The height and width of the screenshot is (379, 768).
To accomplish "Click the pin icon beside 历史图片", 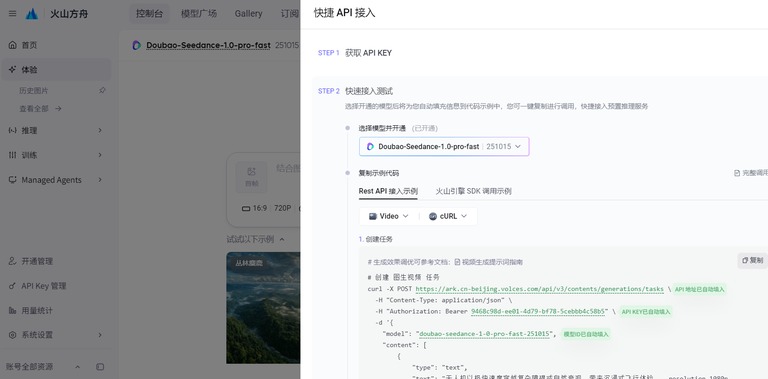I will (102, 91).
